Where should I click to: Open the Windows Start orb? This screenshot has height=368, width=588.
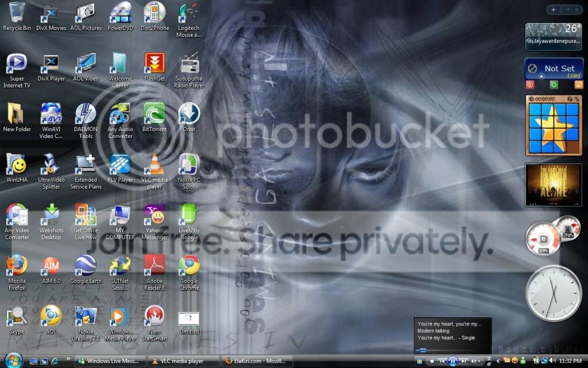(x=14, y=361)
